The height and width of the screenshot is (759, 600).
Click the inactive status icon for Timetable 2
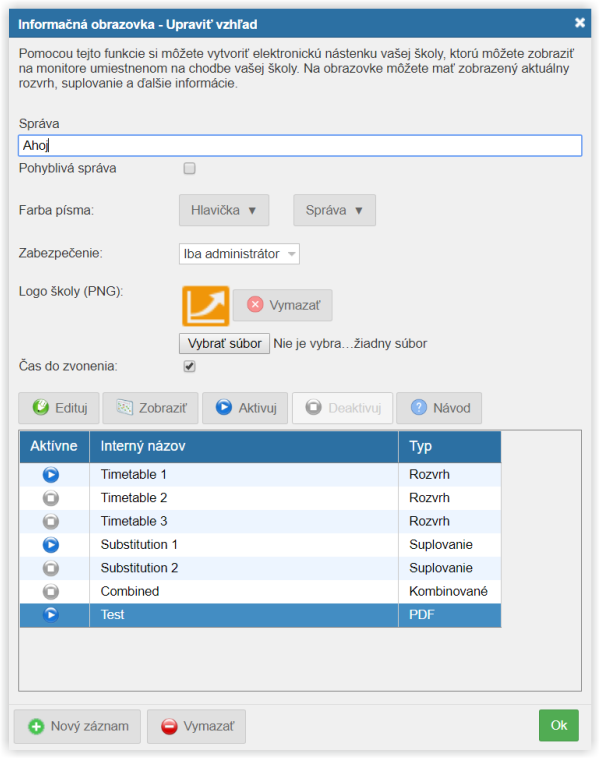[x=52, y=498]
